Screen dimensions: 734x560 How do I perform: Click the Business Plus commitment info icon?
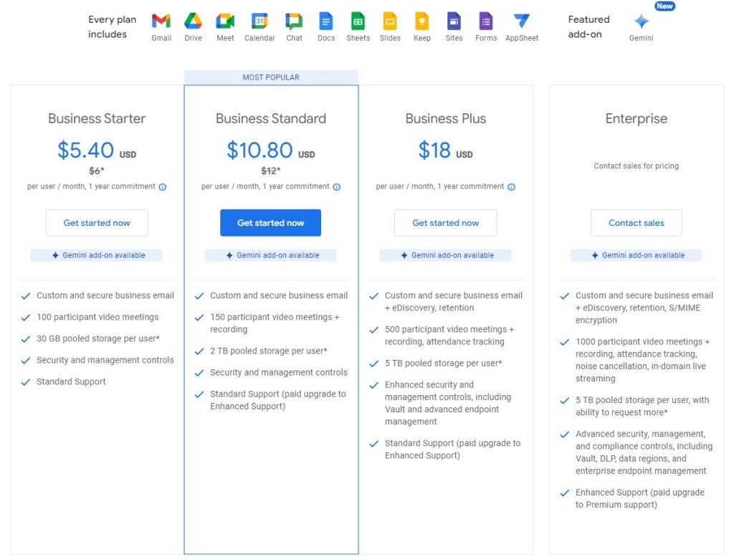[510, 186]
